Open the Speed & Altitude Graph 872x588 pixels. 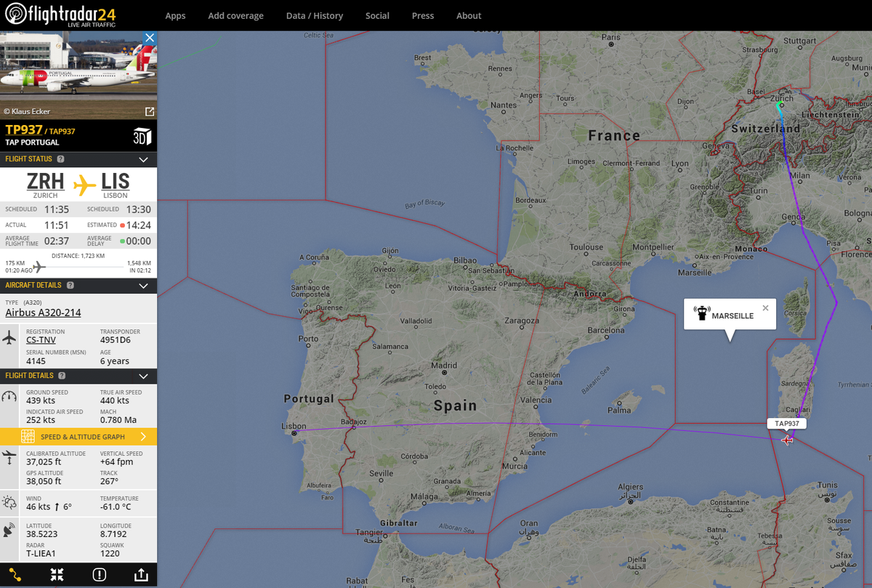[78, 437]
